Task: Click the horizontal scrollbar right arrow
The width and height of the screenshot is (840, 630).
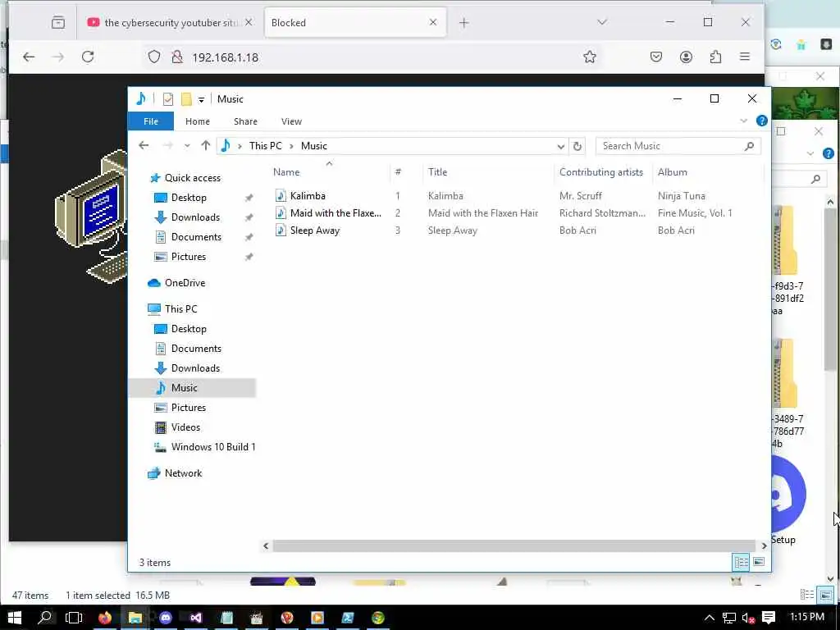Action: (x=764, y=546)
